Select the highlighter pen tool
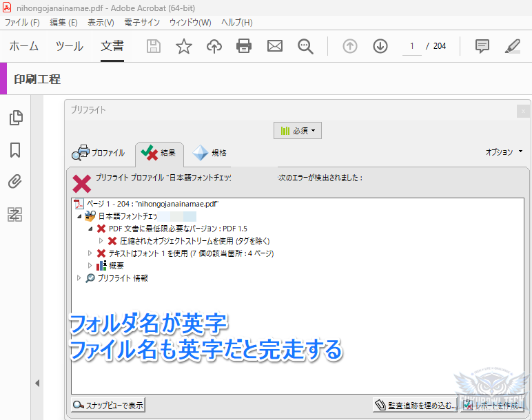Screen dimensions: 532x420 point(513,46)
